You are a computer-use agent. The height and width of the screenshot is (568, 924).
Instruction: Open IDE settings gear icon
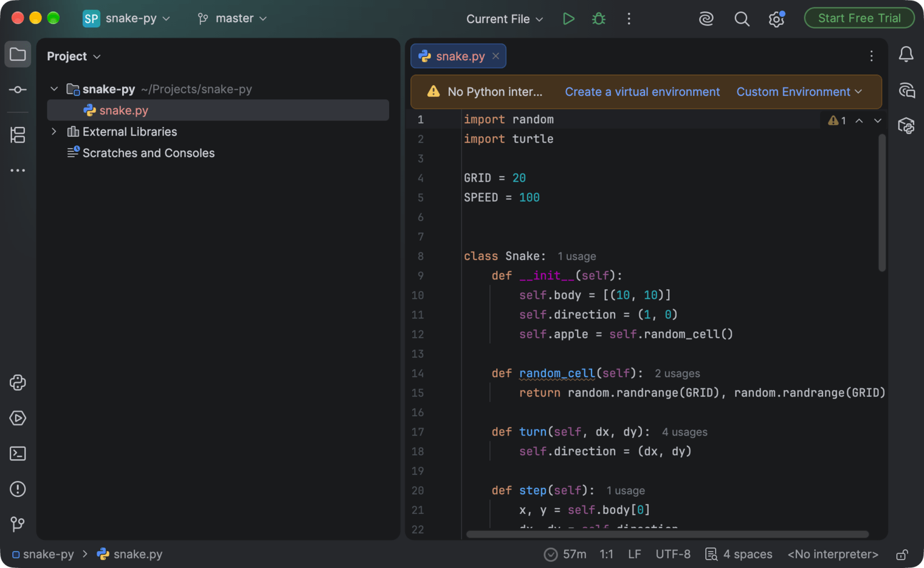tap(776, 19)
